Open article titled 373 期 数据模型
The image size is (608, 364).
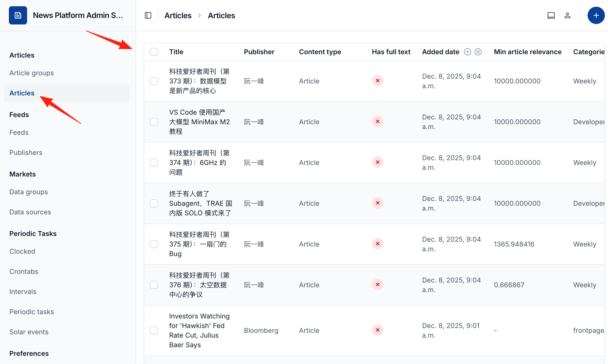pos(199,81)
